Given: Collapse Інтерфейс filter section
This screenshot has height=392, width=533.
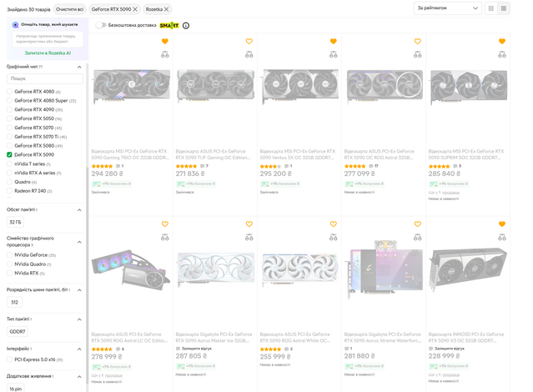Looking at the screenshot, I should coord(79,349).
